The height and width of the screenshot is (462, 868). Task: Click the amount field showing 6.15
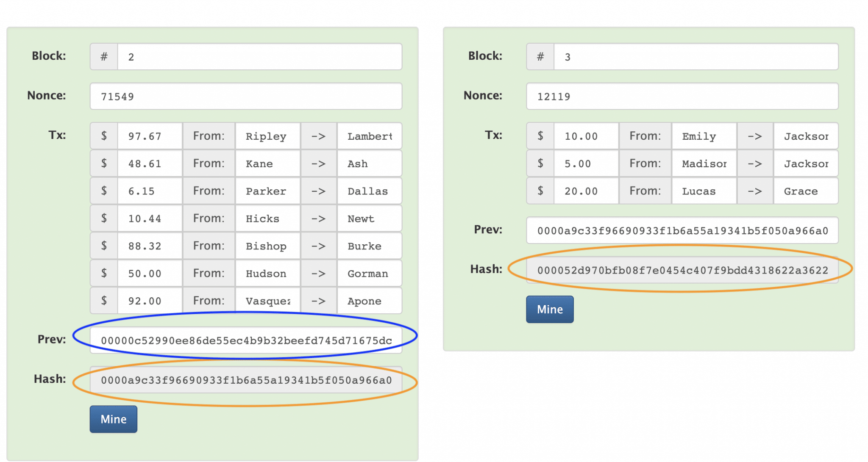(x=149, y=191)
